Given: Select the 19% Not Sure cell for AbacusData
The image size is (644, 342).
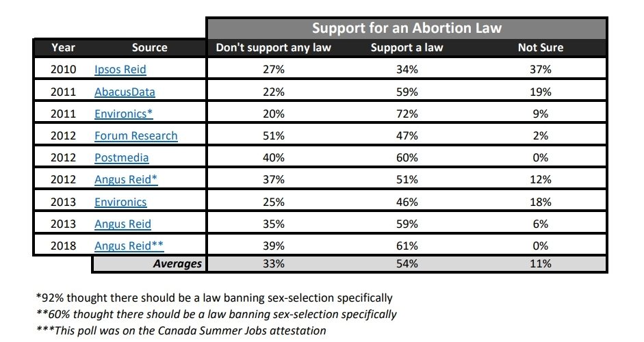Looking at the screenshot, I should pos(541,92).
